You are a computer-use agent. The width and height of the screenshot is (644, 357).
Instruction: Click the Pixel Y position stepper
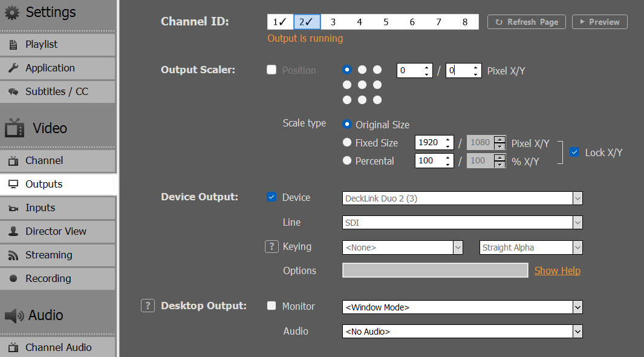point(476,71)
